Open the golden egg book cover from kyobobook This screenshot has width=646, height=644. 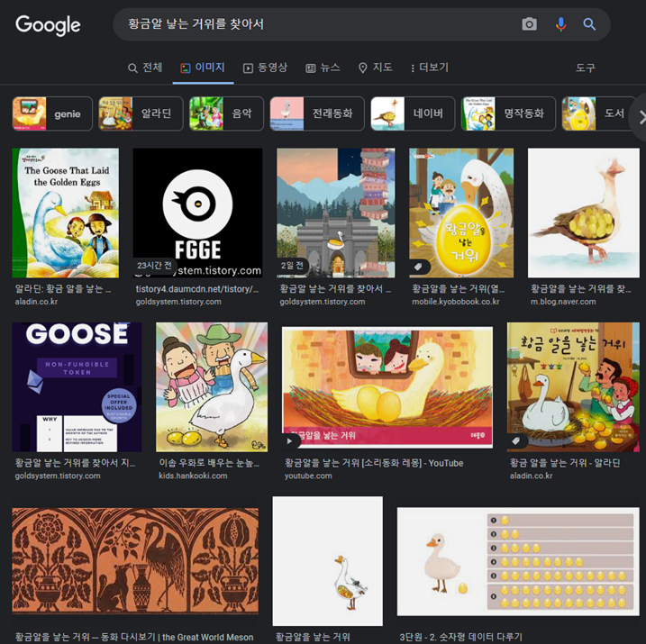461,213
